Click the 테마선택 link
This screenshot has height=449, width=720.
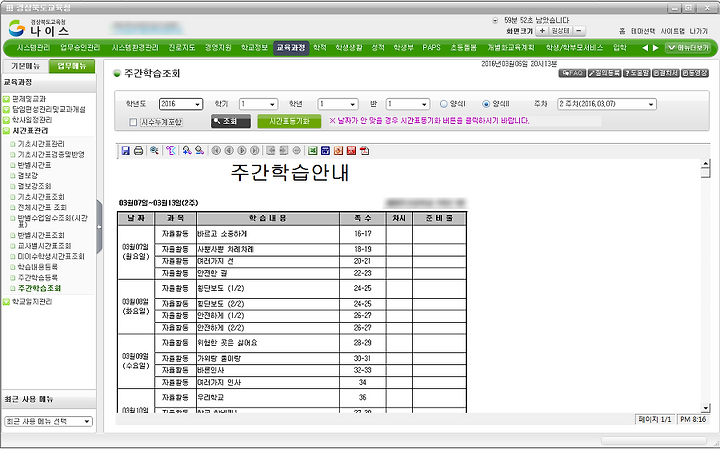click(x=643, y=31)
